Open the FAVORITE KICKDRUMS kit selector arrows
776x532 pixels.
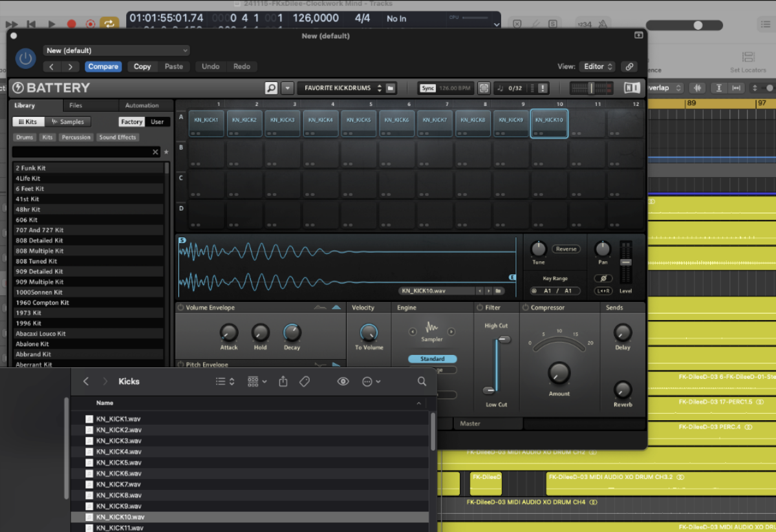click(x=380, y=88)
